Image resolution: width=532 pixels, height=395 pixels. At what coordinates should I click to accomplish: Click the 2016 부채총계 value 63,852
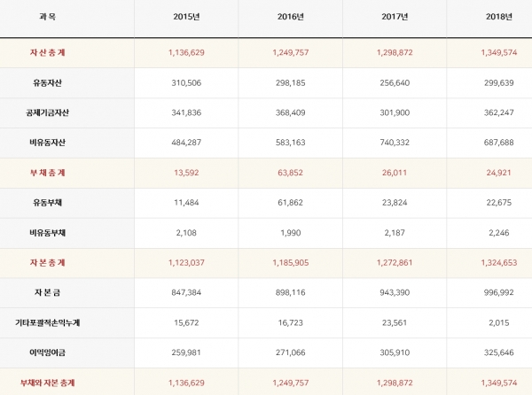pos(289,173)
